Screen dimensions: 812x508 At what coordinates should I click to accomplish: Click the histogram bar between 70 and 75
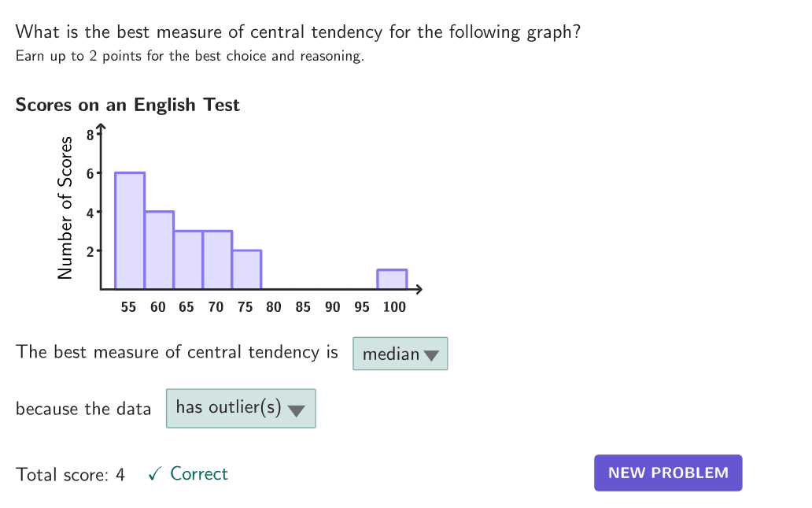pos(217,260)
